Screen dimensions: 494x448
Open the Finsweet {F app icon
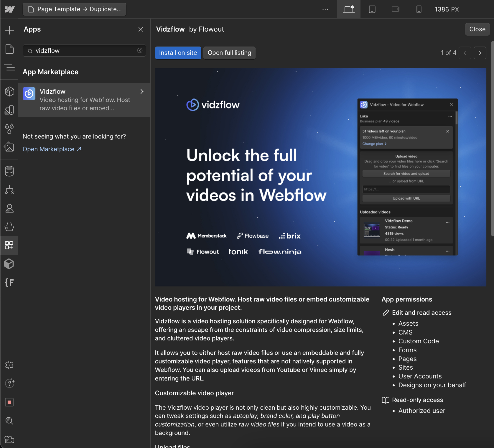(x=9, y=282)
